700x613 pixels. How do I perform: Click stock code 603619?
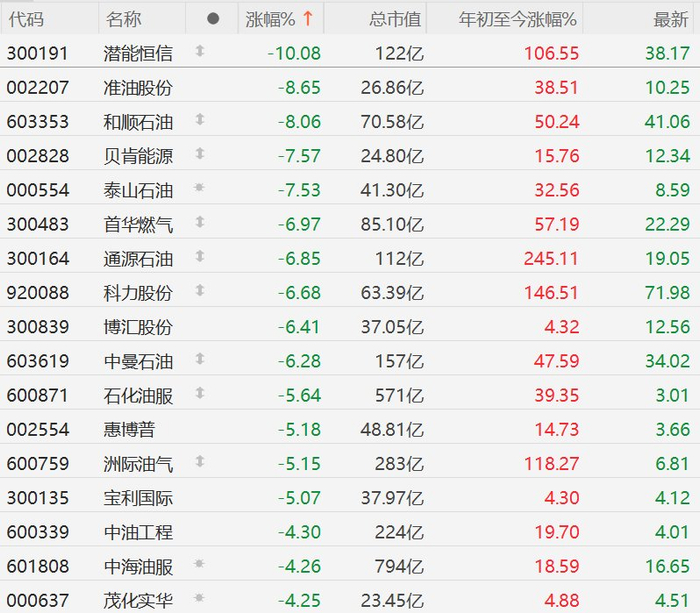pos(38,361)
